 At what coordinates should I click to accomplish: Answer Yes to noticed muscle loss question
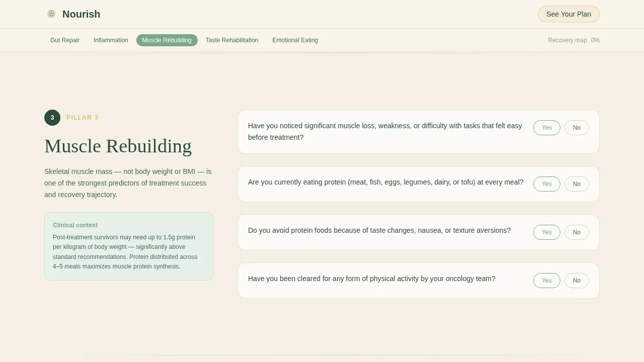click(547, 128)
